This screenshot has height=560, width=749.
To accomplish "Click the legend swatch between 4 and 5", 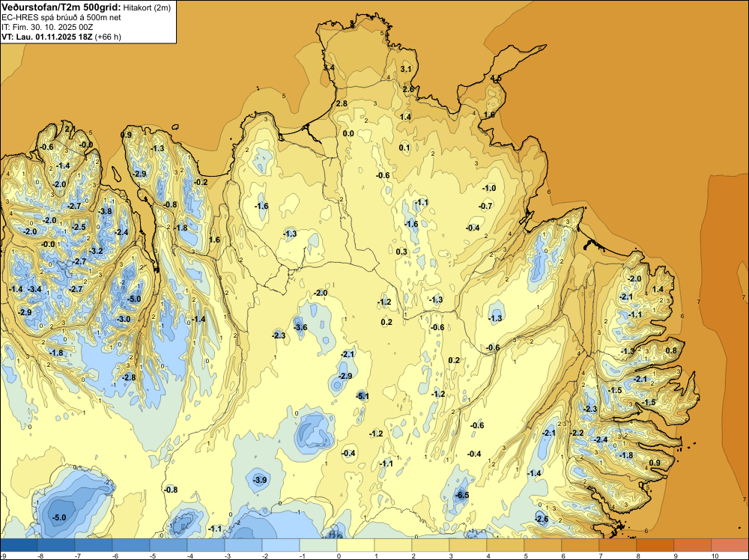I will pyautogui.click(x=506, y=545).
